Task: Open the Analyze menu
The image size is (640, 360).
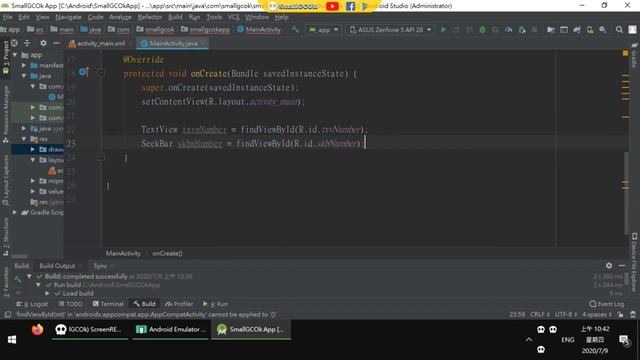Action: [120, 17]
